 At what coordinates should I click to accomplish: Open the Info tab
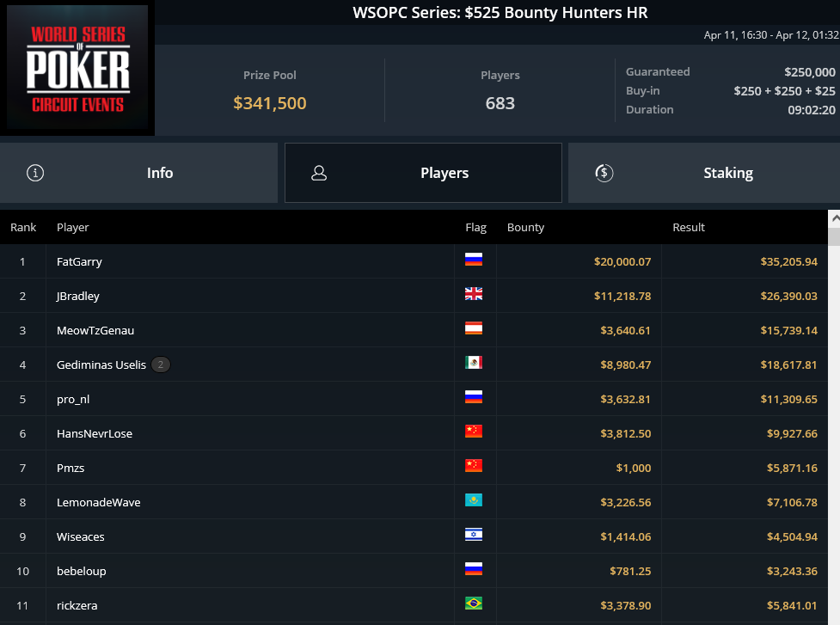[x=138, y=173]
